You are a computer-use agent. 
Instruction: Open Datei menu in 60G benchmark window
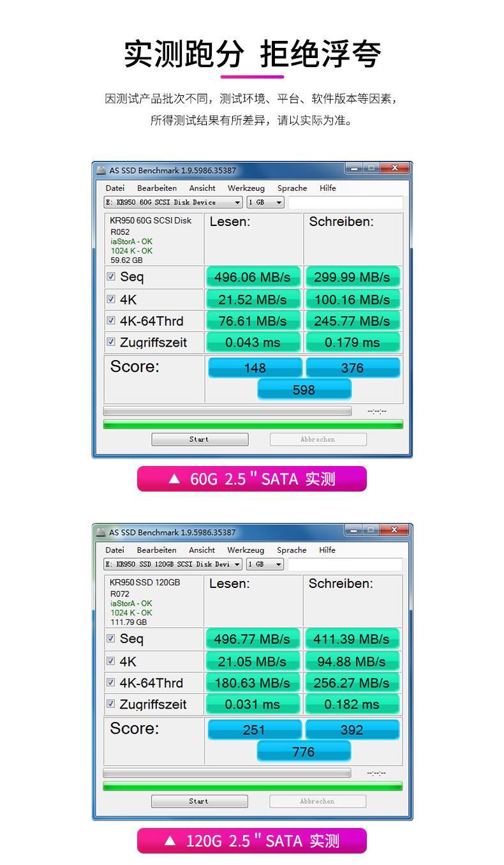tap(115, 188)
